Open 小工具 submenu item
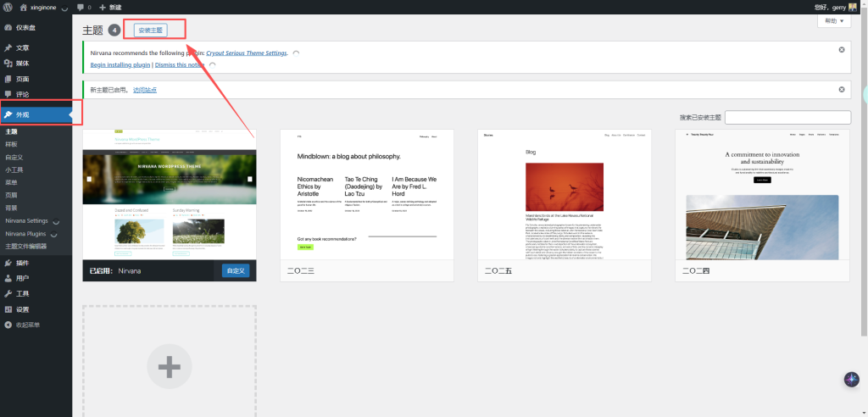The image size is (868, 417). point(14,170)
